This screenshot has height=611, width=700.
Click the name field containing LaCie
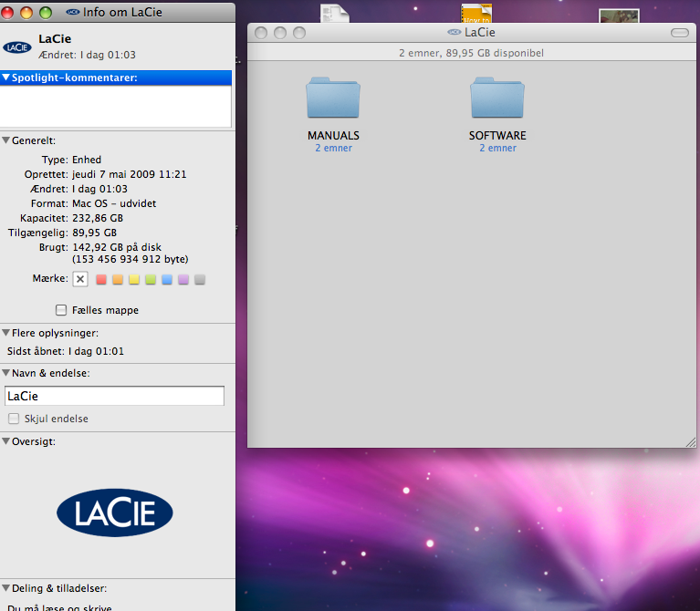[114, 396]
